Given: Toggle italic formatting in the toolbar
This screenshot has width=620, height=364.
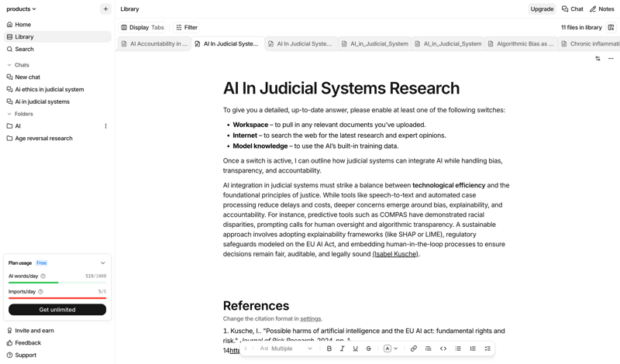Looking at the screenshot, I should (x=343, y=349).
